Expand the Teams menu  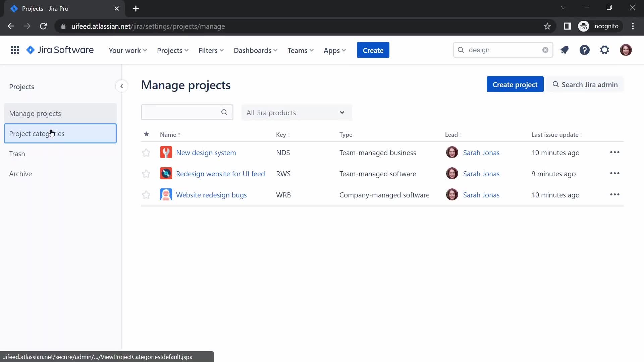point(301,50)
